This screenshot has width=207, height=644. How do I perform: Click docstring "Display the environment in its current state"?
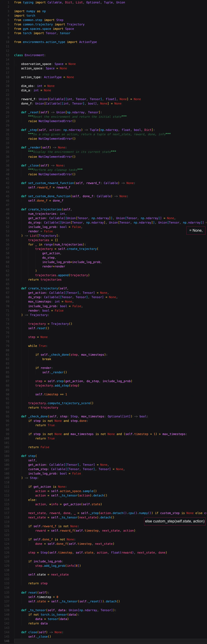(x=72, y=152)
